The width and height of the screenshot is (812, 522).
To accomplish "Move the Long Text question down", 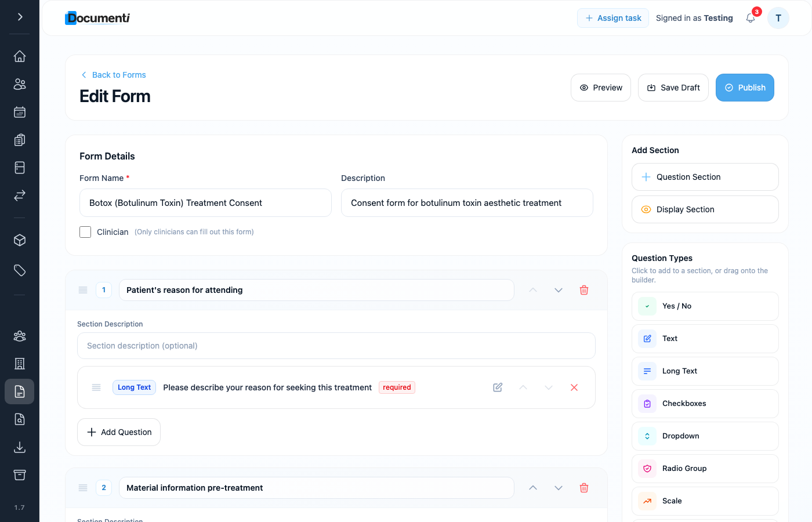I will pyautogui.click(x=549, y=387).
